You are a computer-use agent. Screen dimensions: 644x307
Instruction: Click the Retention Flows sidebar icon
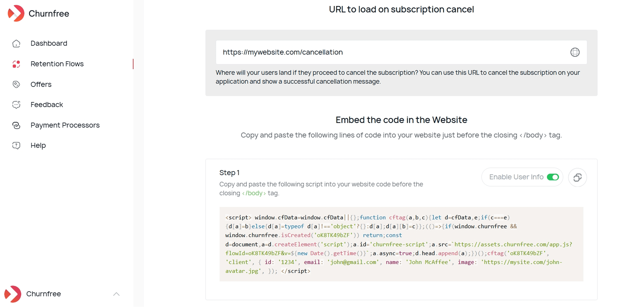point(16,64)
